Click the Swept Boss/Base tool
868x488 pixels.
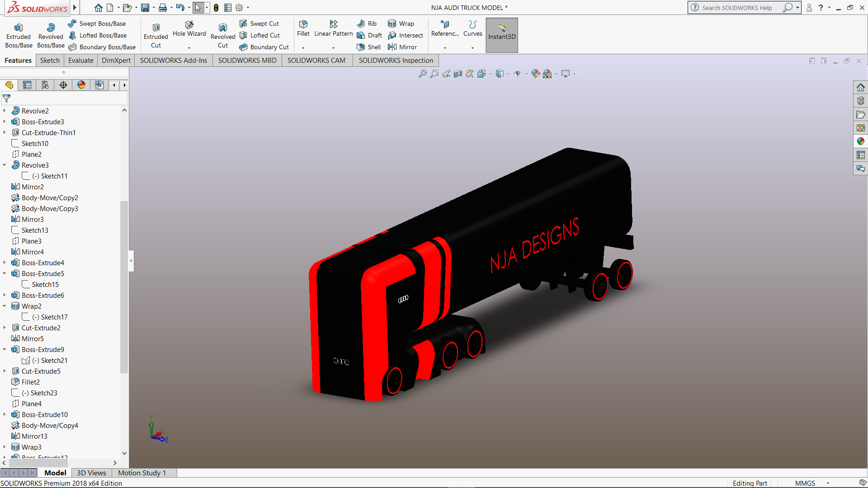pos(97,23)
